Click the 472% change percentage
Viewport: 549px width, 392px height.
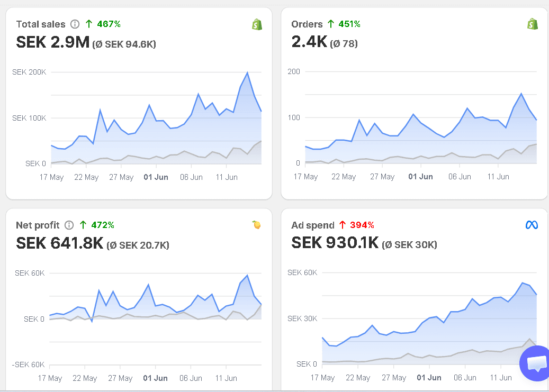(x=103, y=225)
